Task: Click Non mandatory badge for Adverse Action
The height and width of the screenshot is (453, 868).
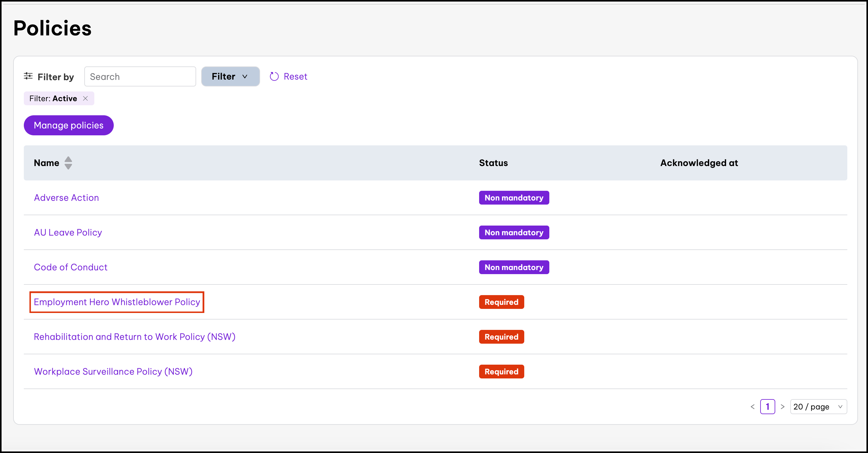Action: click(514, 198)
